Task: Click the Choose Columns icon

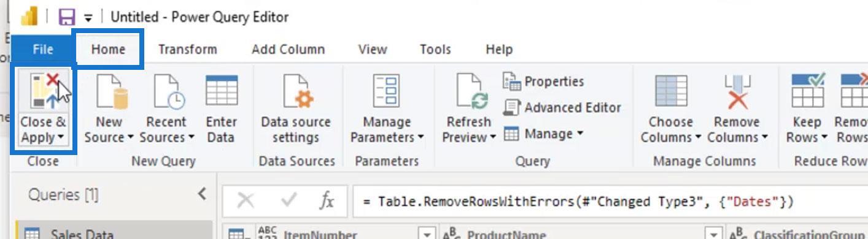Action: tap(671, 92)
